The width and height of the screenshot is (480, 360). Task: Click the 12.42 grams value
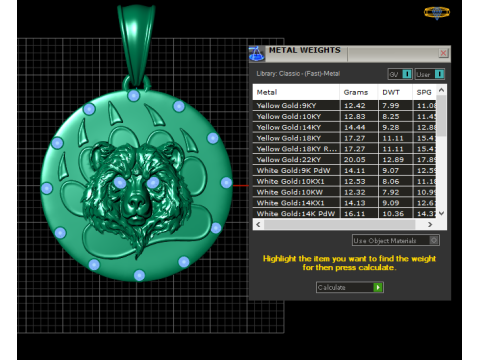coord(355,106)
